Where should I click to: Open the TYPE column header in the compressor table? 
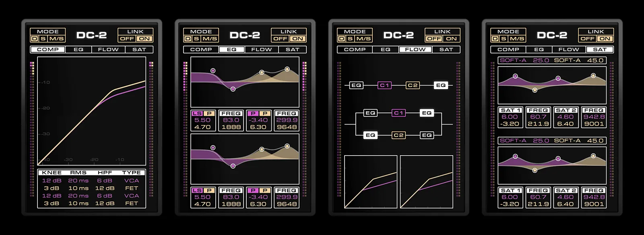pos(132,173)
